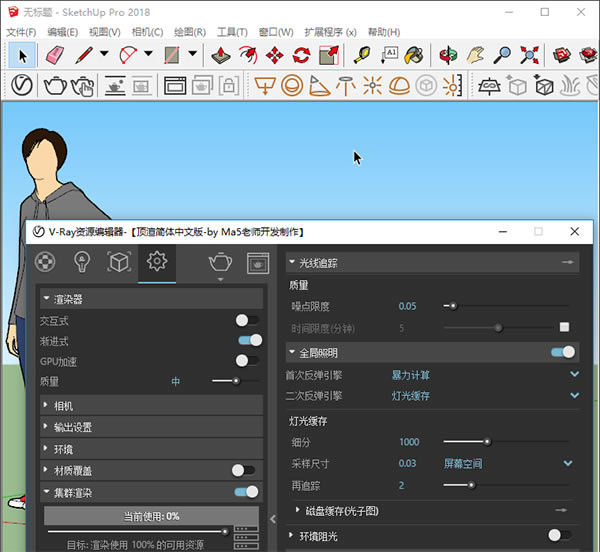Image resolution: width=600 pixels, height=552 pixels.
Task: Start V-Ray interactive render teapot-hand icon
Action: [83, 86]
